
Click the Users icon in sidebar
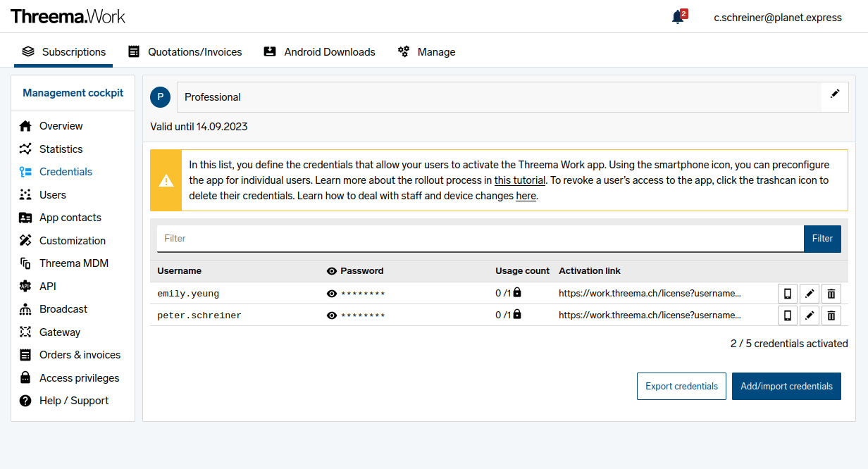(x=25, y=195)
